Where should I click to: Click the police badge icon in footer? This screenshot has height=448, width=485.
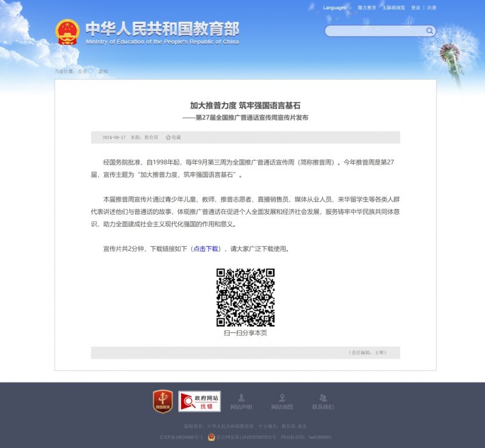pyautogui.click(x=212, y=437)
